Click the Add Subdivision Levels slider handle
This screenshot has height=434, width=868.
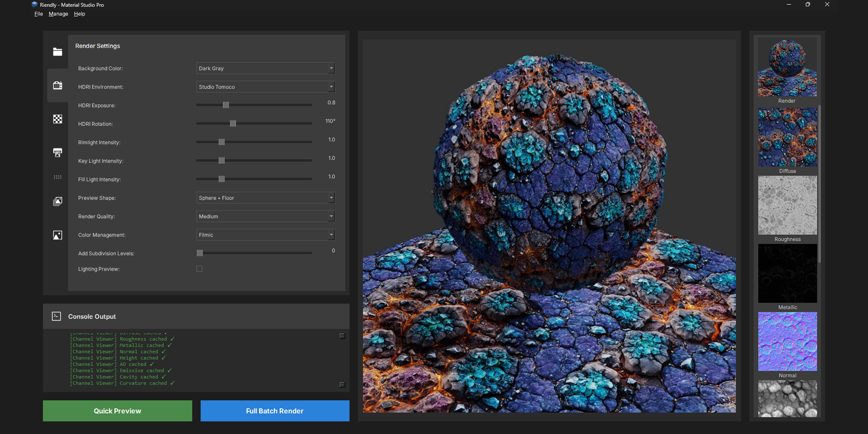pyautogui.click(x=200, y=253)
